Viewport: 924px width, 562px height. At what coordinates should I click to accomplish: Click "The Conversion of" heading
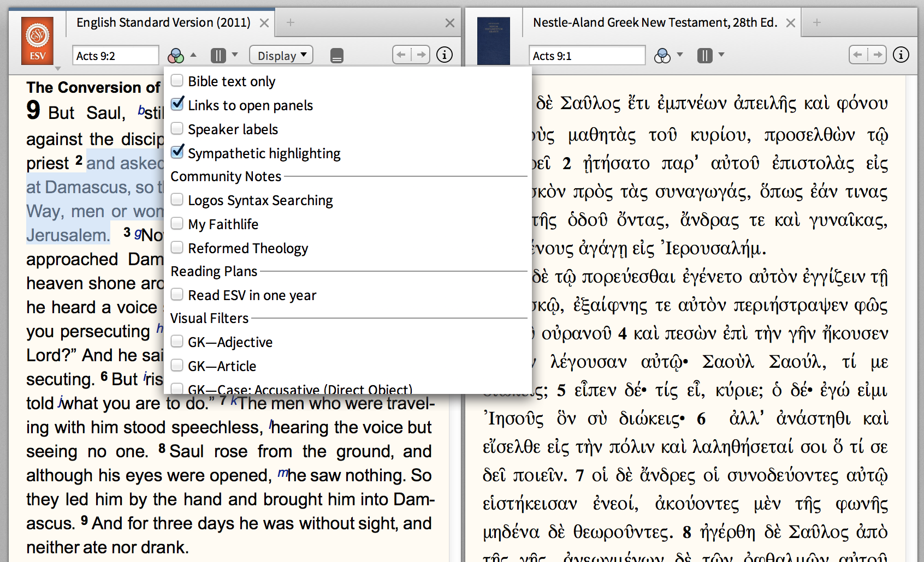tap(93, 87)
